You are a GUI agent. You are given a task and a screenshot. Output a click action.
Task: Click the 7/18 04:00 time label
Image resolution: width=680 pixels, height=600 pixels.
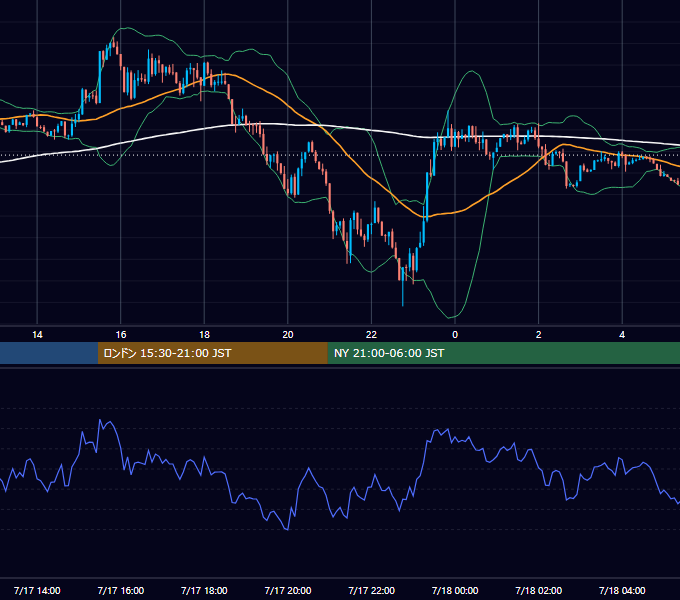pyautogui.click(x=622, y=590)
